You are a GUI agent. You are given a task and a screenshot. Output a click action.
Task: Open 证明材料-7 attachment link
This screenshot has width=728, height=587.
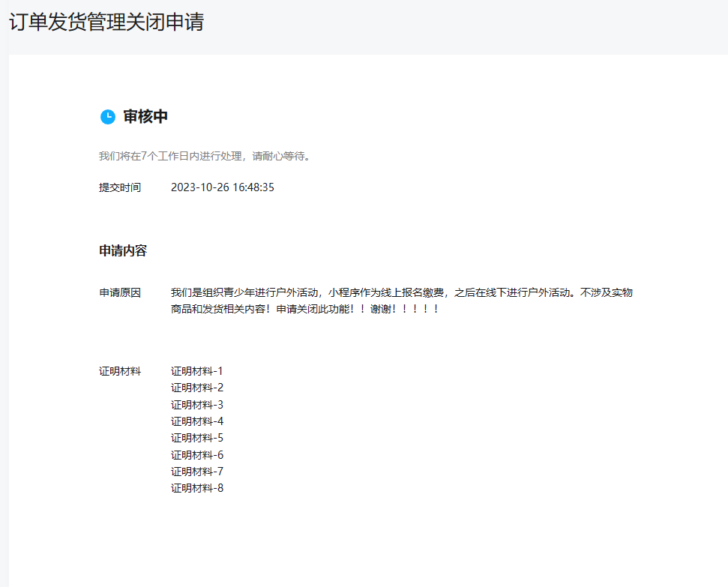click(x=197, y=472)
